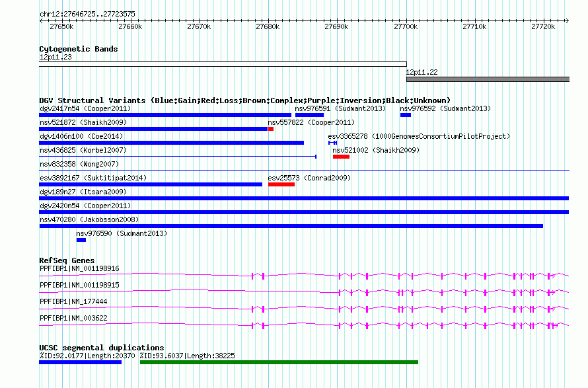The height and width of the screenshot is (388, 588).
Task: Select the green segmental duplication bar (Length:38225)
Action: pyautogui.click(x=279, y=362)
